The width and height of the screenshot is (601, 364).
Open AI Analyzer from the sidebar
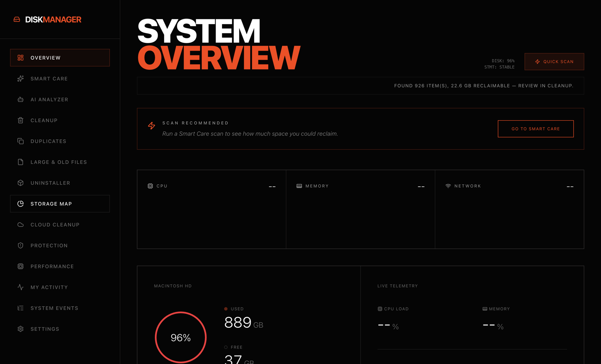(60, 100)
